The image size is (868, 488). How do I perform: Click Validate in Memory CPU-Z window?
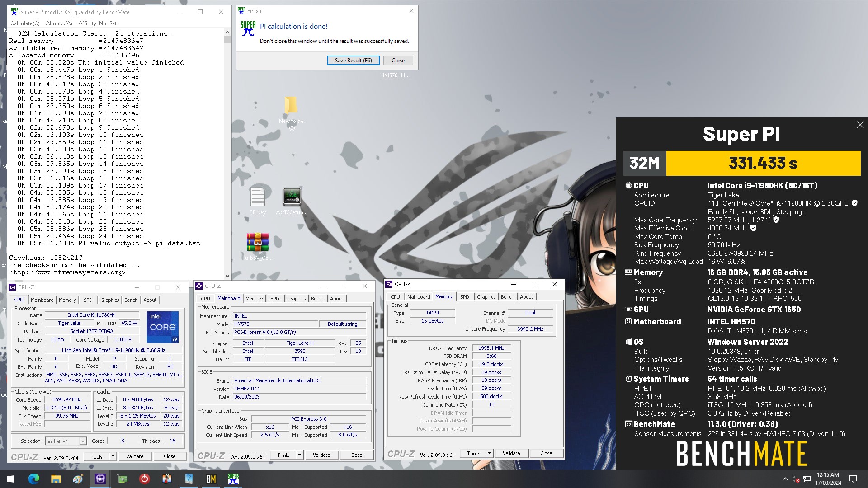coord(511,453)
